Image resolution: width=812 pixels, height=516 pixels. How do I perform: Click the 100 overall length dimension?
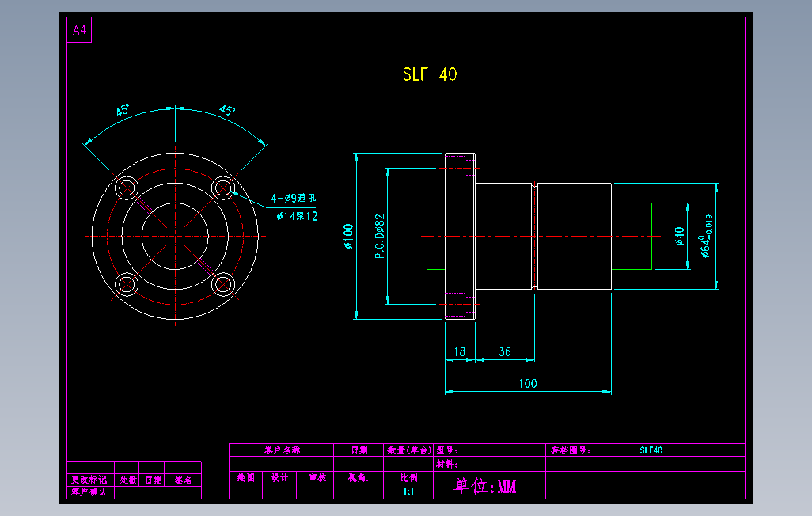click(x=528, y=383)
